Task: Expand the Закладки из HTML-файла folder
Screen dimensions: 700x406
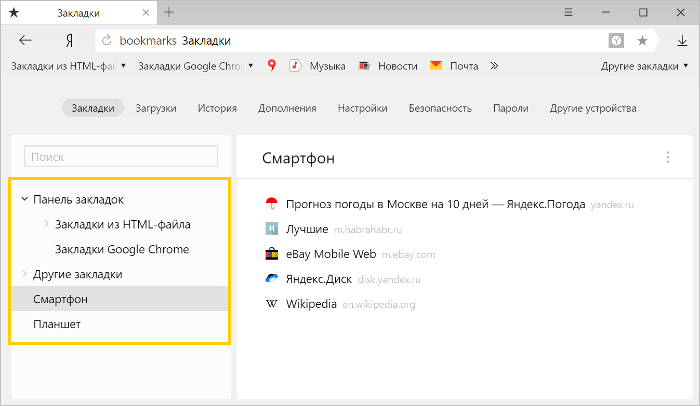Action: click(x=47, y=224)
